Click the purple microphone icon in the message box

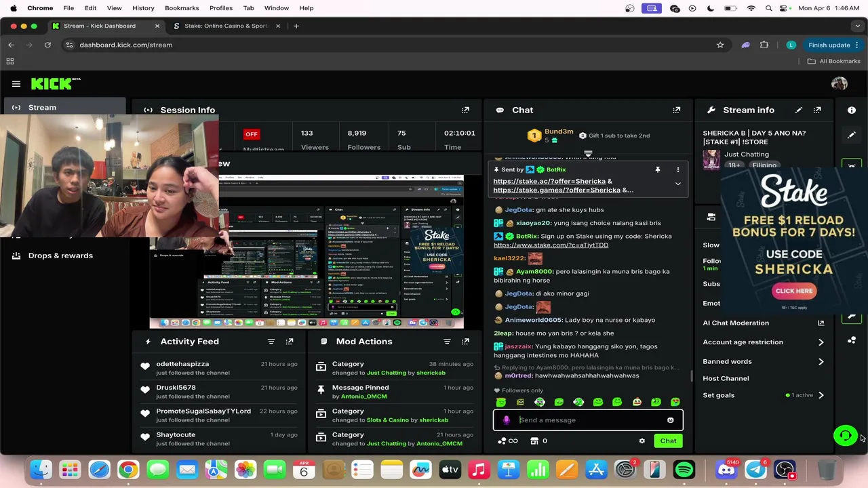pos(506,420)
